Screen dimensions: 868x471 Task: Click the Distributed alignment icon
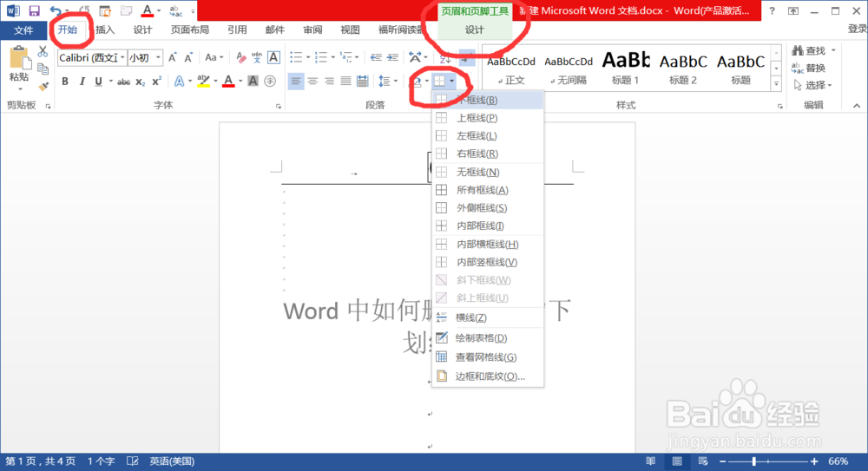point(363,82)
